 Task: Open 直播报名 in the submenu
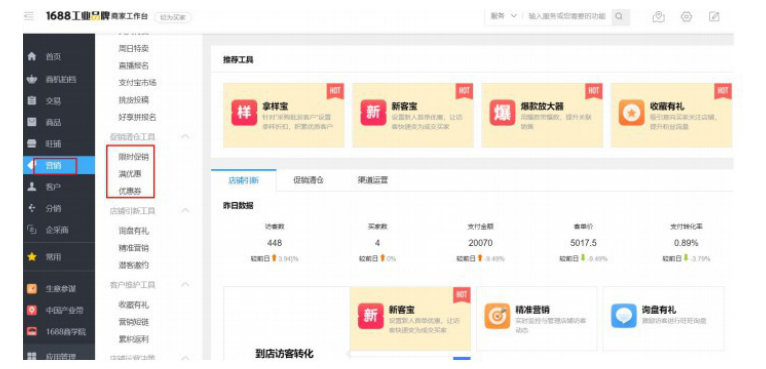pos(133,65)
